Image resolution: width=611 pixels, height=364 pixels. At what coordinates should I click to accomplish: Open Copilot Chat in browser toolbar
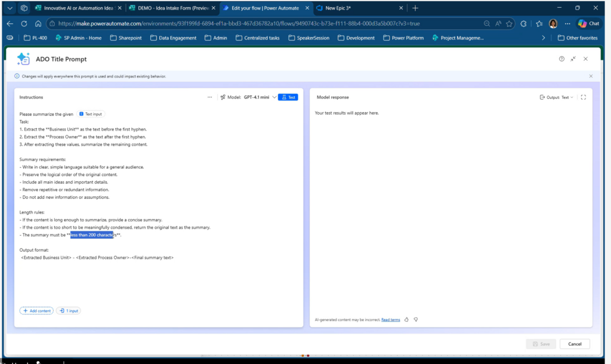pos(588,24)
